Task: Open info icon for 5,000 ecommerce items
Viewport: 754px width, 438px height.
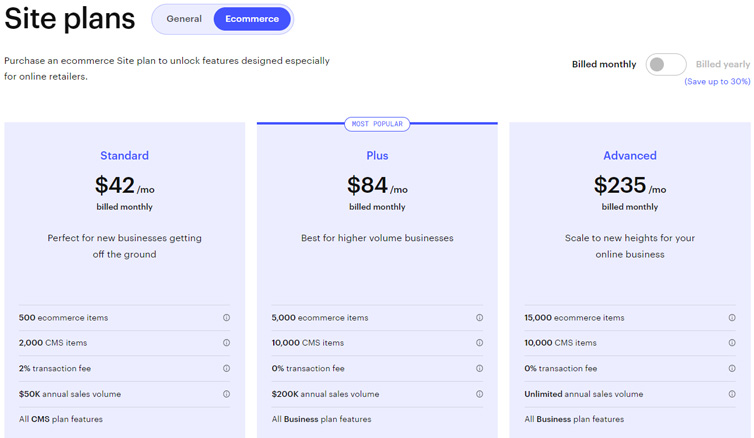Action: (x=479, y=318)
